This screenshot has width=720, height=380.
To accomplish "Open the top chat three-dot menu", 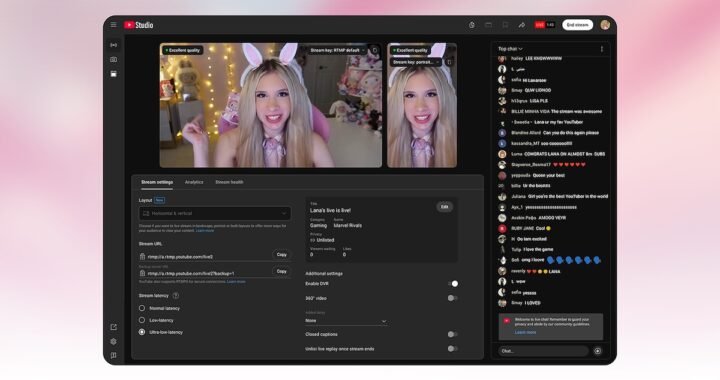I will click(602, 49).
